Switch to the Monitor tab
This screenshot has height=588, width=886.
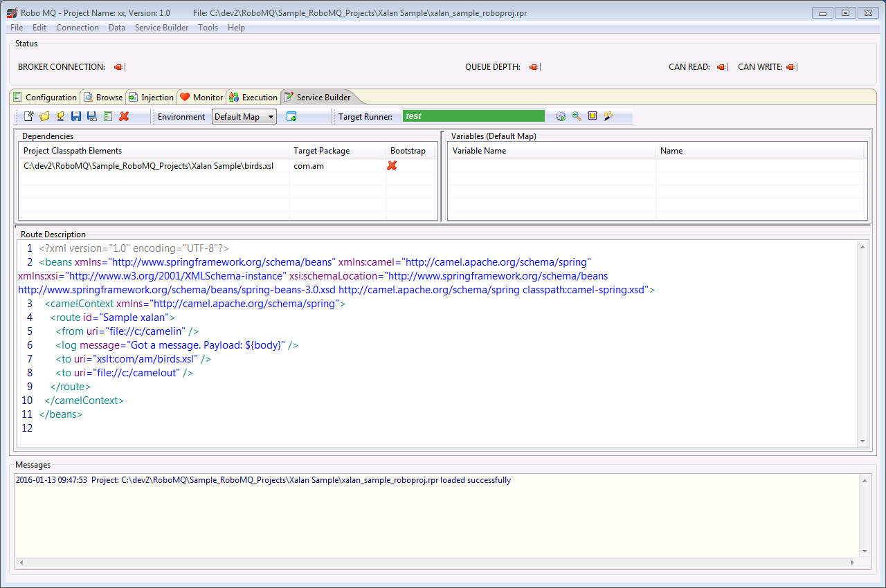coord(201,98)
